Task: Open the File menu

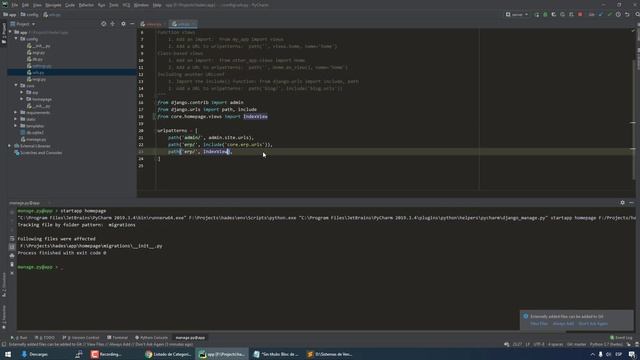Action: (15, 5)
